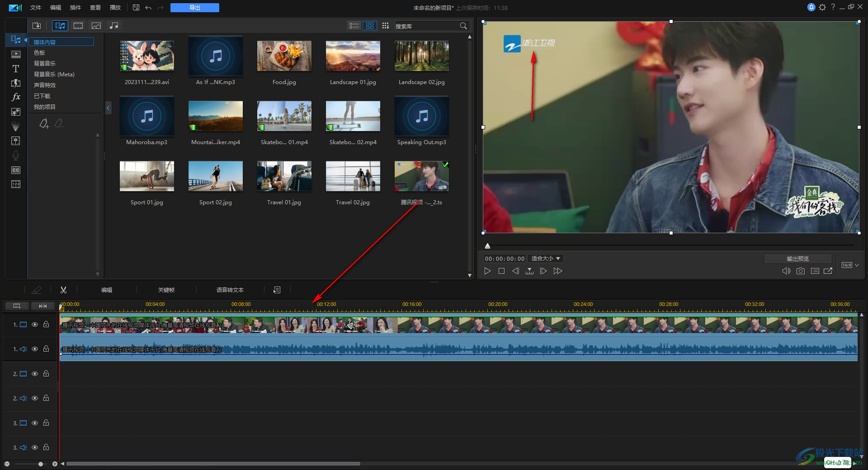
Task: Click the timeline zoom slider handle
Action: point(41,464)
